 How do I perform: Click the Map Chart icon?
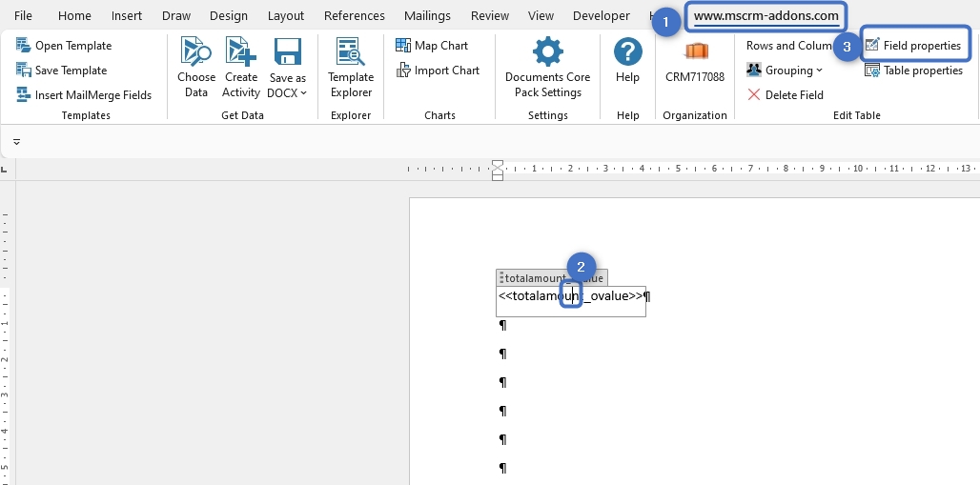403,45
